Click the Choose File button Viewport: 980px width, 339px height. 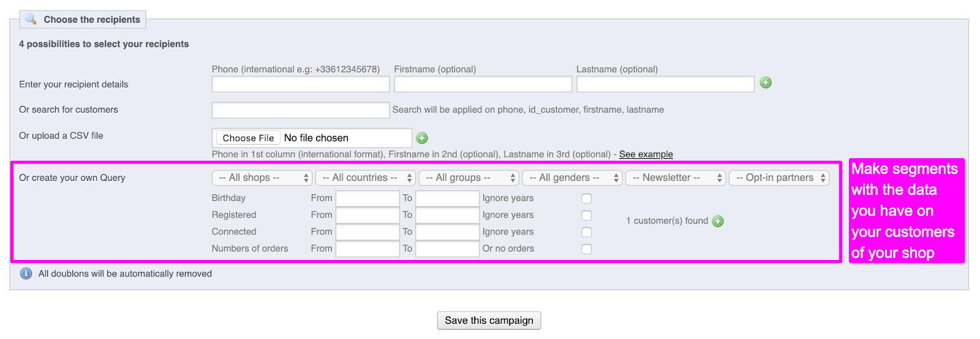[248, 138]
